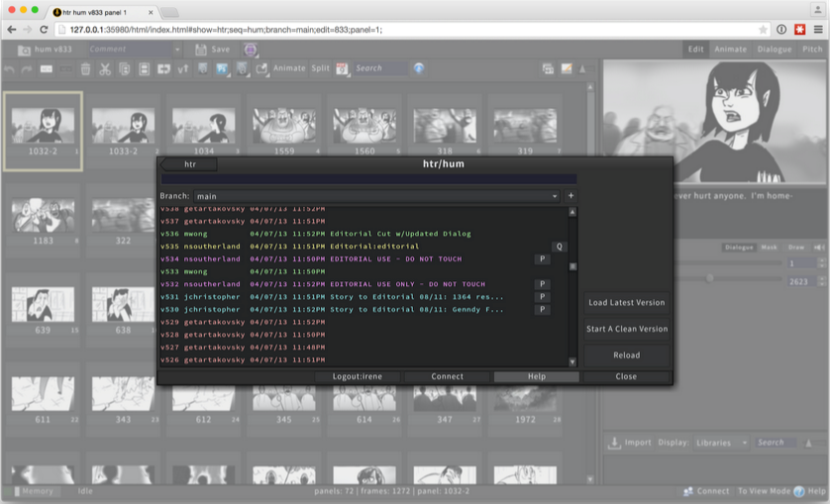The image size is (830, 504).
Task: Click the Save disk icon
Action: click(199, 50)
